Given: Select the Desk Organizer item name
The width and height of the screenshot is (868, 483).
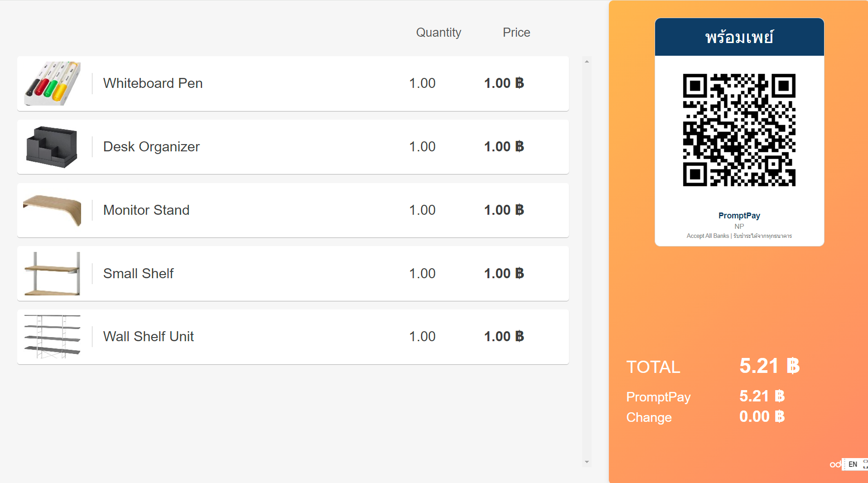Looking at the screenshot, I should point(151,147).
